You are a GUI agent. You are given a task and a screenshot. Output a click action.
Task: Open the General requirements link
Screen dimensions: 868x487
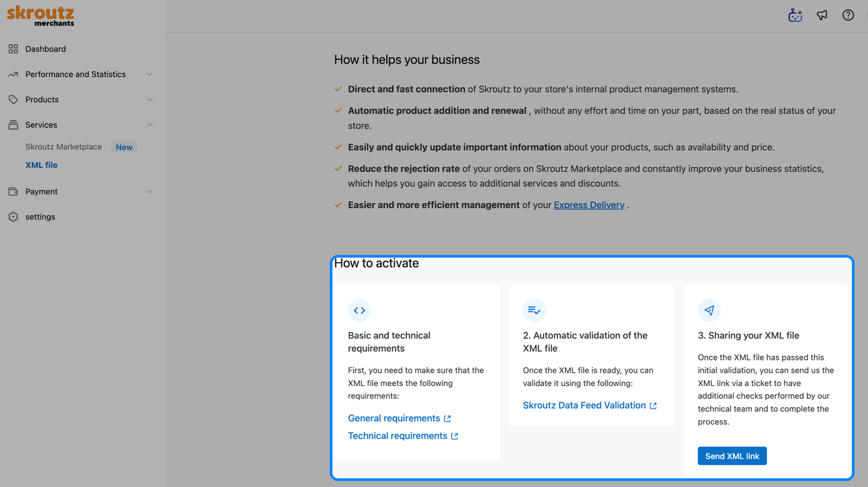click(394, 418)
